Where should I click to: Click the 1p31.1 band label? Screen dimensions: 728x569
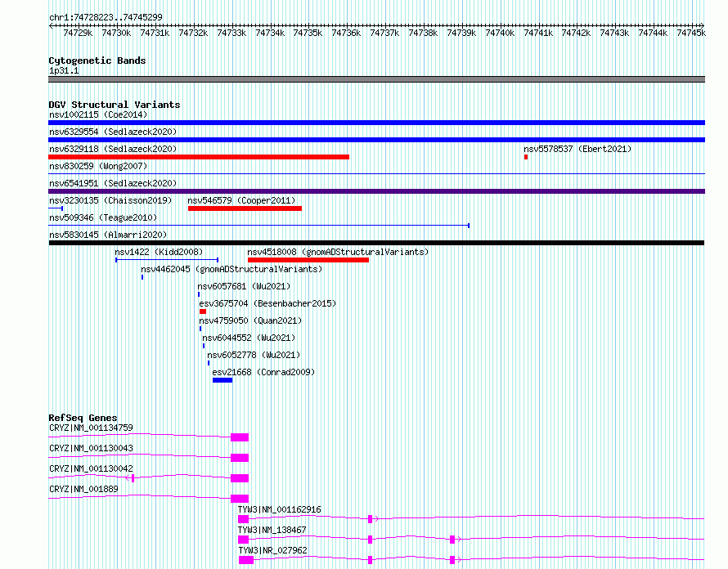64,70
